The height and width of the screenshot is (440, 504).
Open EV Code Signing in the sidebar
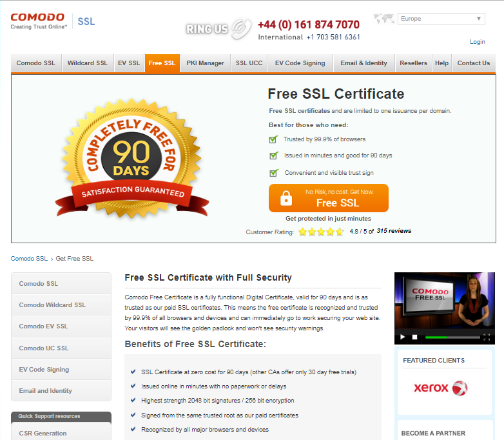[x=61, y=370]
